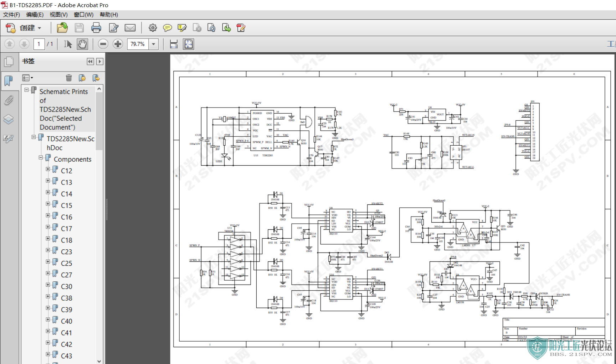Click the New bookmark icon
Viewport: 616px width, 364px height.
(x=82, y=78)
